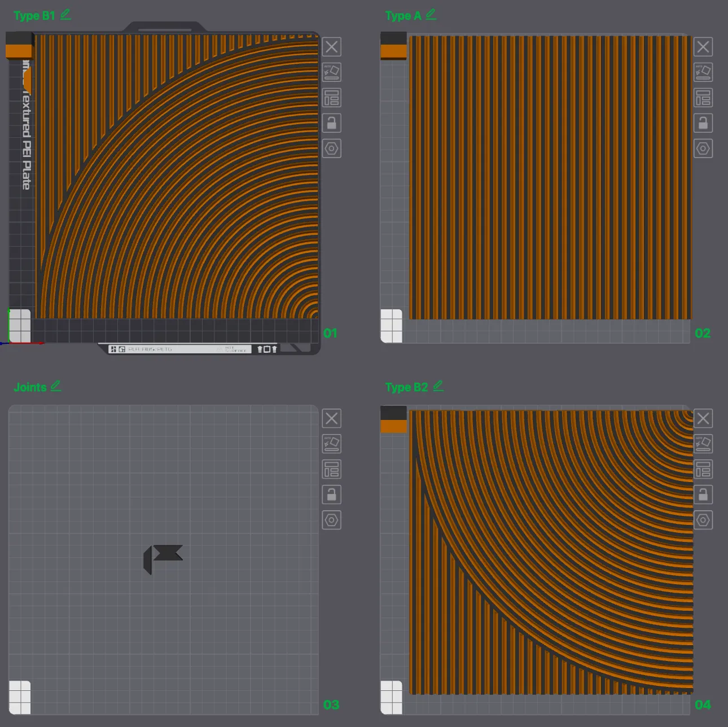Select the curved-stripe model on plate 04
This screenshot has width=728, height=727.
[x=551, y=552]
